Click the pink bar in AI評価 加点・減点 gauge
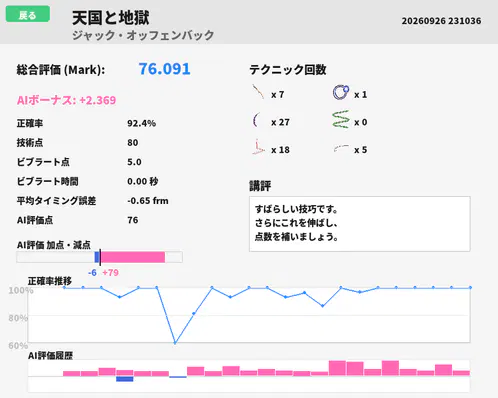The height and width of the screenshot is (398, 498). (x=133, y=257)
